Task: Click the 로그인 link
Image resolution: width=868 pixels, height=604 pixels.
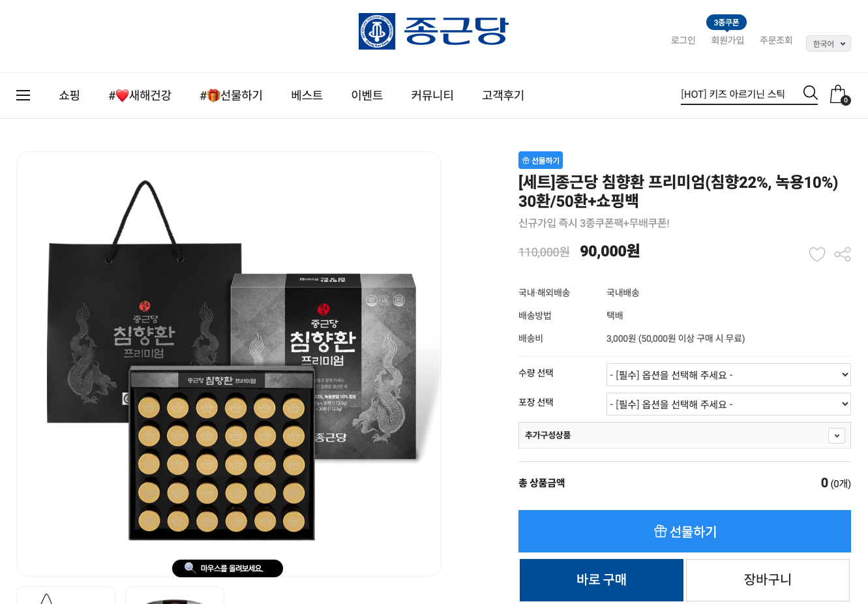Action: click(x=683, y=40)
